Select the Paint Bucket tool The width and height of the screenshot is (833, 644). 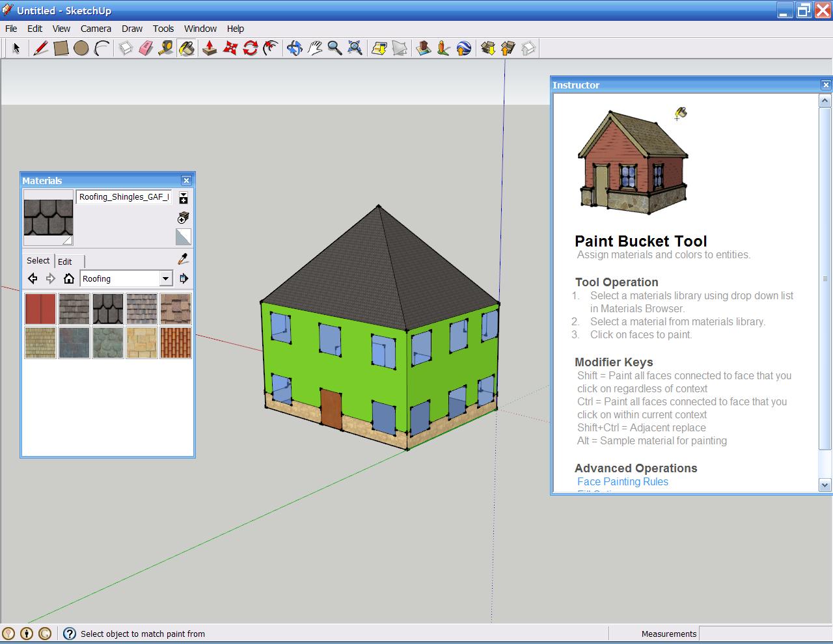[187, 48]
